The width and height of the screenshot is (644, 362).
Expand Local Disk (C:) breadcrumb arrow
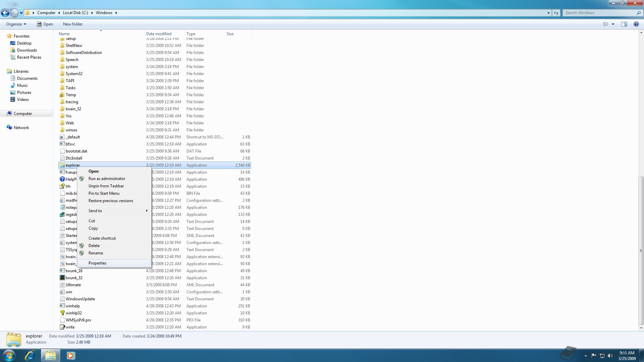coord(92,13)
